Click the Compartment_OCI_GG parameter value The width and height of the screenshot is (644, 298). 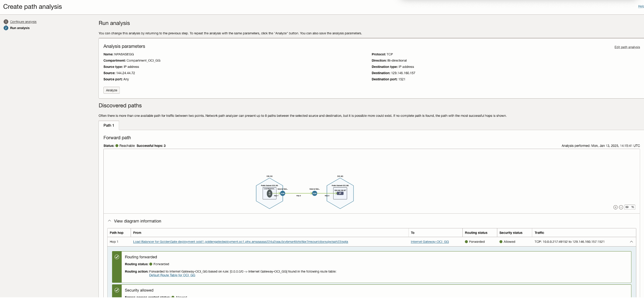pos(144,61)
